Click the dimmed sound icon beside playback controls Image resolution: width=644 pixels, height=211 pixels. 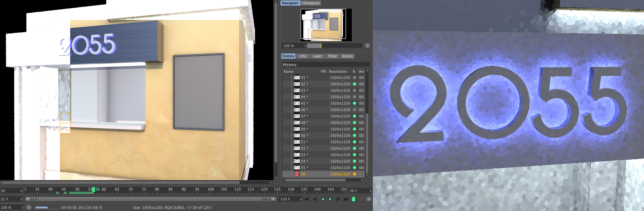point(361,199)
